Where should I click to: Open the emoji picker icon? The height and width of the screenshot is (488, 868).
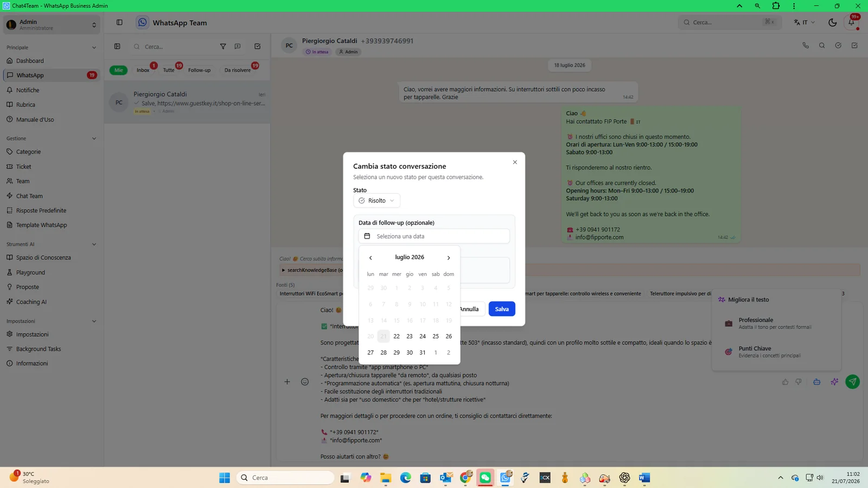pos(305,382)
